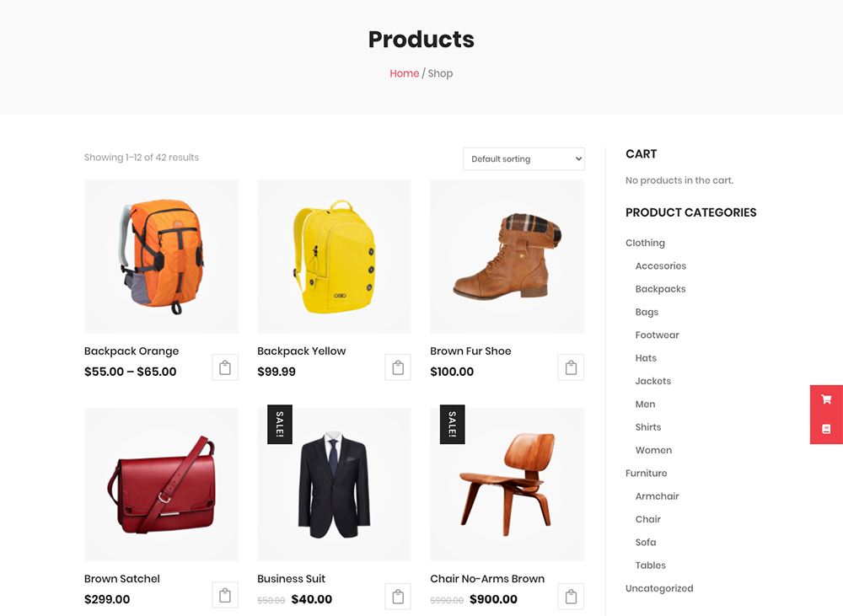Click bag icon for Chair No-Arms Brown
Image resolution: width=843 pixels, height=616 pixels.
571,596
